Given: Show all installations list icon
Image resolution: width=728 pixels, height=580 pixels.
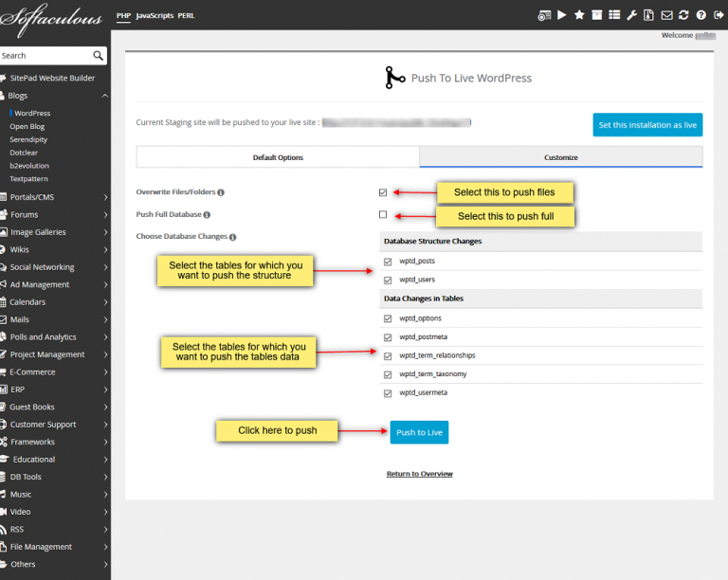Looking at the screenshot, I should (x=614, y=15).
